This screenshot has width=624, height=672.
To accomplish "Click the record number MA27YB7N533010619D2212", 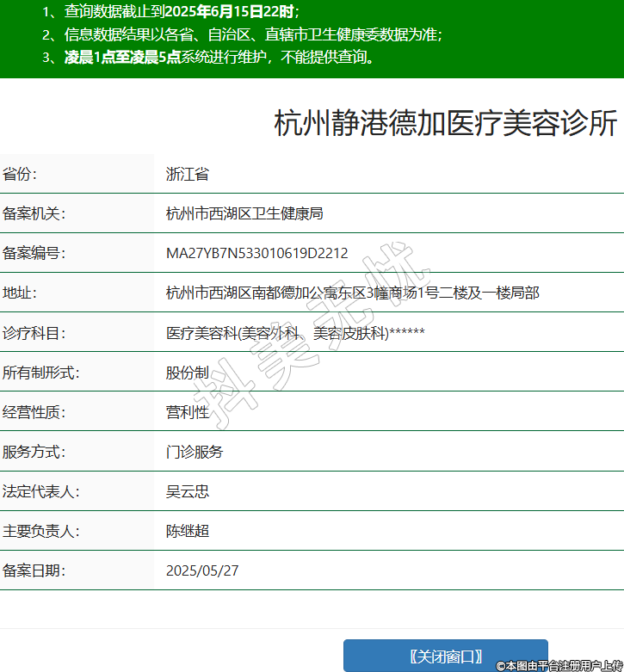I will (256, 253).
